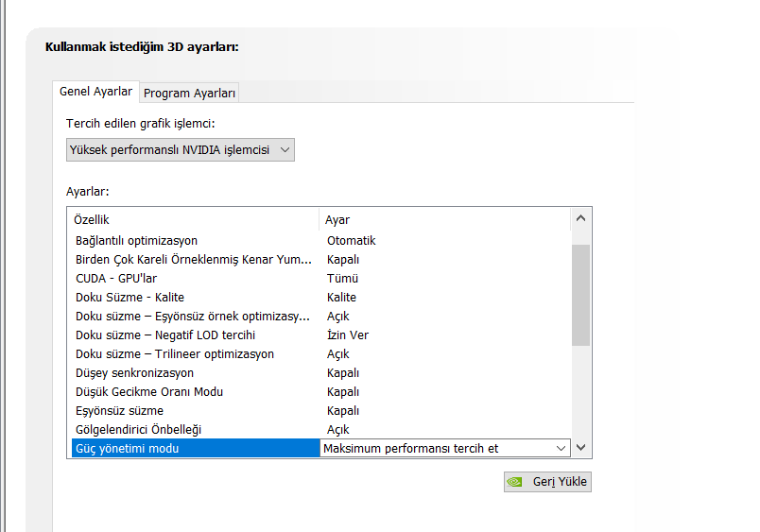The image size is (760, 532).
Task: Click the settings list scrollbar thumb
Action: pyautogui.click(x=580, y=295)
